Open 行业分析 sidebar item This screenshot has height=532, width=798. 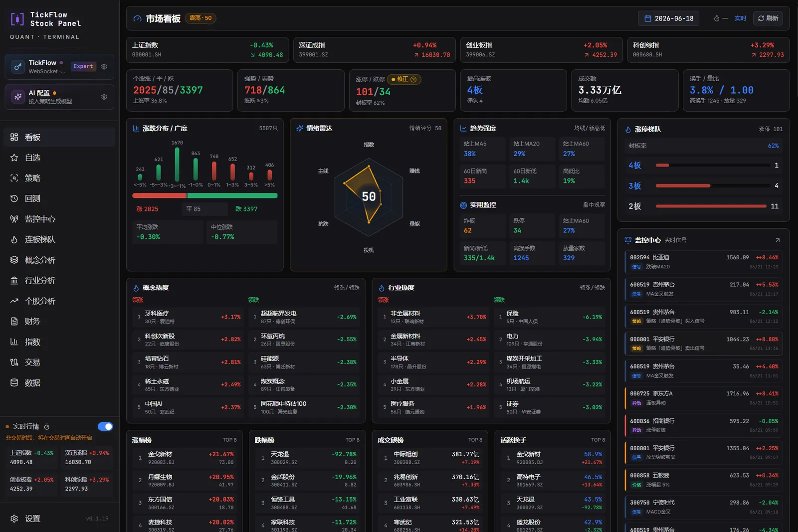click(x=59, y=280)
